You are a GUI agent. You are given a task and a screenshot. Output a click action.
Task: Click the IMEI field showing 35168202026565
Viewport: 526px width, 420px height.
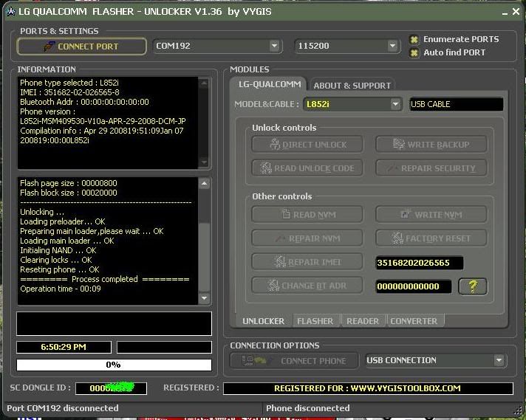pos(420,263)
